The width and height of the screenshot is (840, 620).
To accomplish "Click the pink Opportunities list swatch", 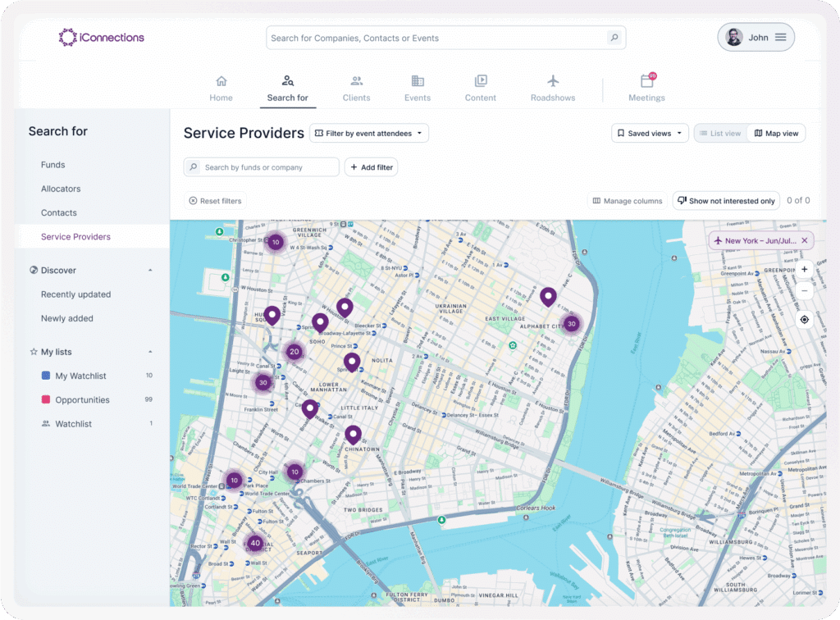I will click(x=46, y=400).
